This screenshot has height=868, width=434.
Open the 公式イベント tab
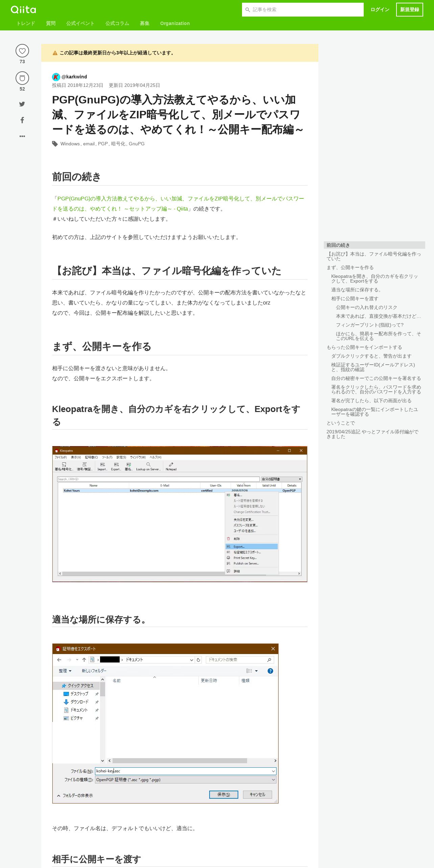pyautogui.click(x=80, y=23)
